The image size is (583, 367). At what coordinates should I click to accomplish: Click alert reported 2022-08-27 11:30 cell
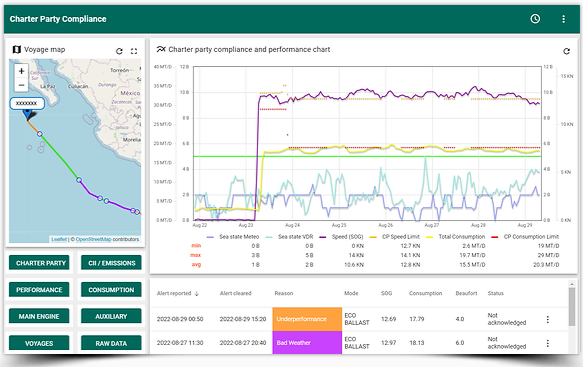tap(180, 343)
